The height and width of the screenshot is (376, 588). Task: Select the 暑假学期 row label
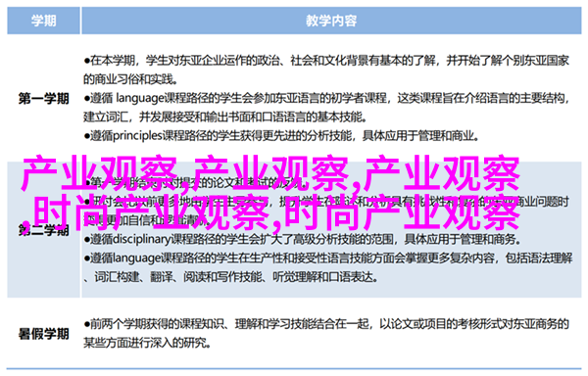tap(43, 333)
